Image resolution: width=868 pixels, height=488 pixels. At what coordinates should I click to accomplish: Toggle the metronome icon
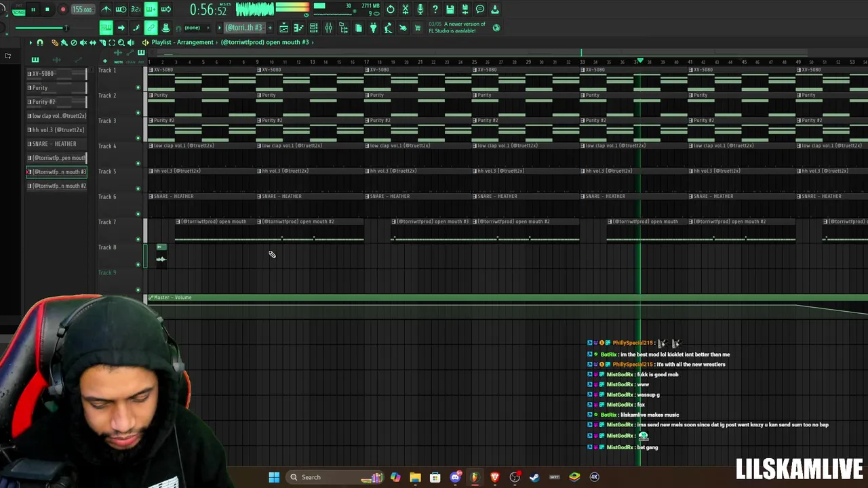(106, 9)
